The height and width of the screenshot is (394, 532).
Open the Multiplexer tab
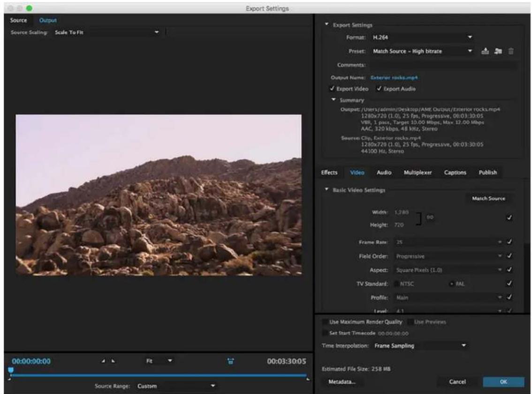pyautogui.click(x=418, y=173)
